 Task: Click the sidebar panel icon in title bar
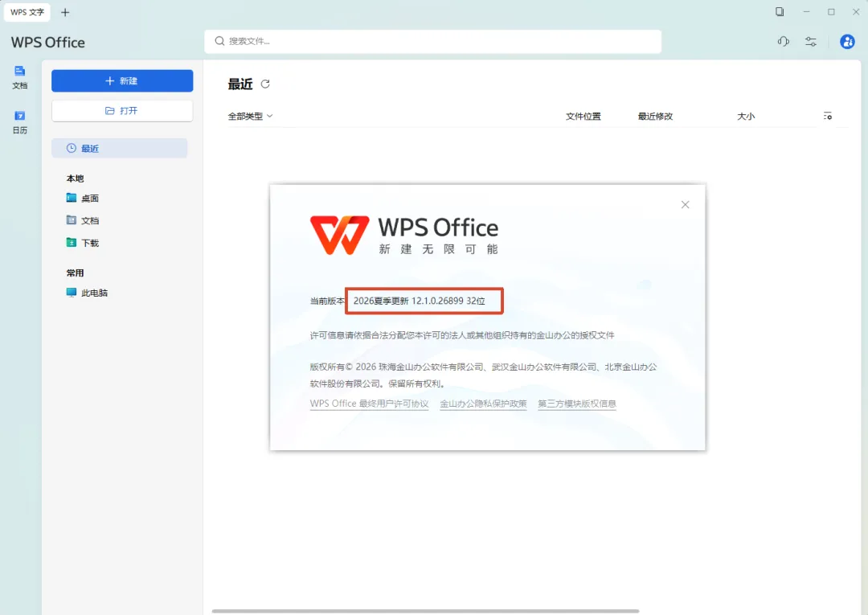(x=780, y=11)
